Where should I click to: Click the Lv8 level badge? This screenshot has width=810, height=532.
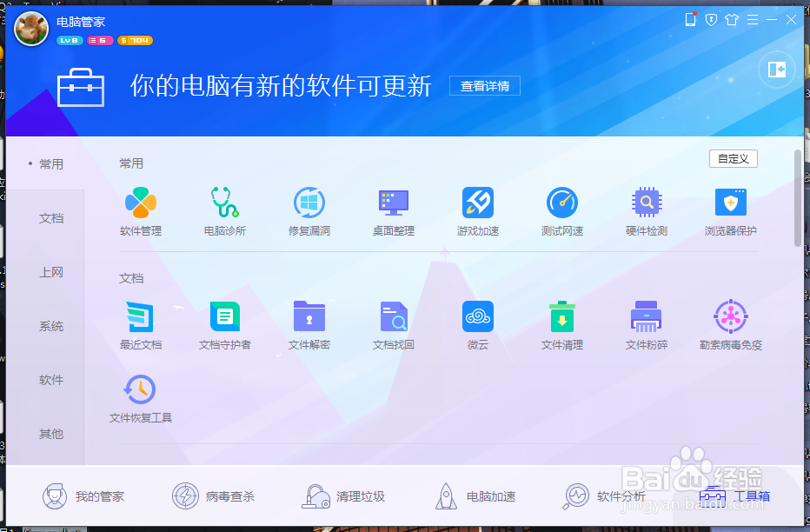pos(70,40)
